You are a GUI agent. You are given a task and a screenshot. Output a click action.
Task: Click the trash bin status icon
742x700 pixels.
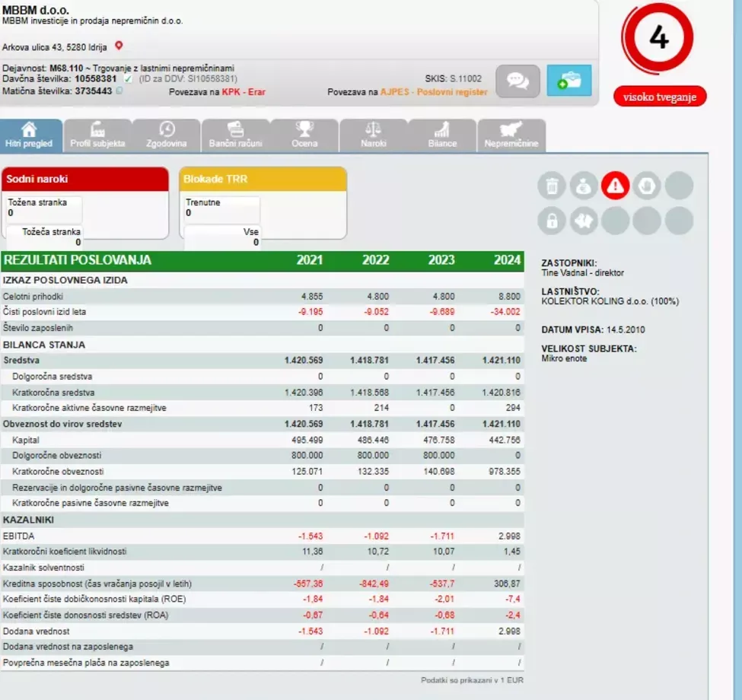click(x=552, y=186)
